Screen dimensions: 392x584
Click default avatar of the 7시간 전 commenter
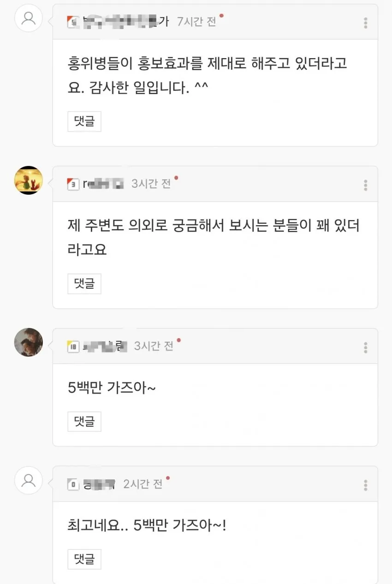click(x=29, y=18)
